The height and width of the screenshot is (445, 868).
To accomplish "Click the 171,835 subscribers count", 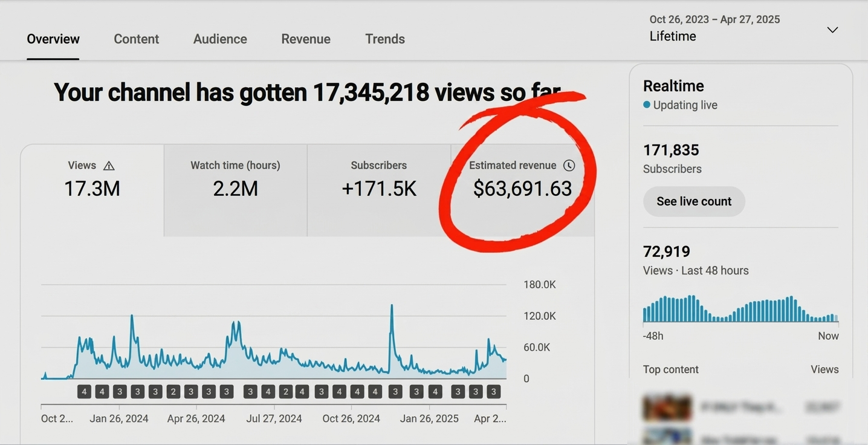I will click(671, 150).
